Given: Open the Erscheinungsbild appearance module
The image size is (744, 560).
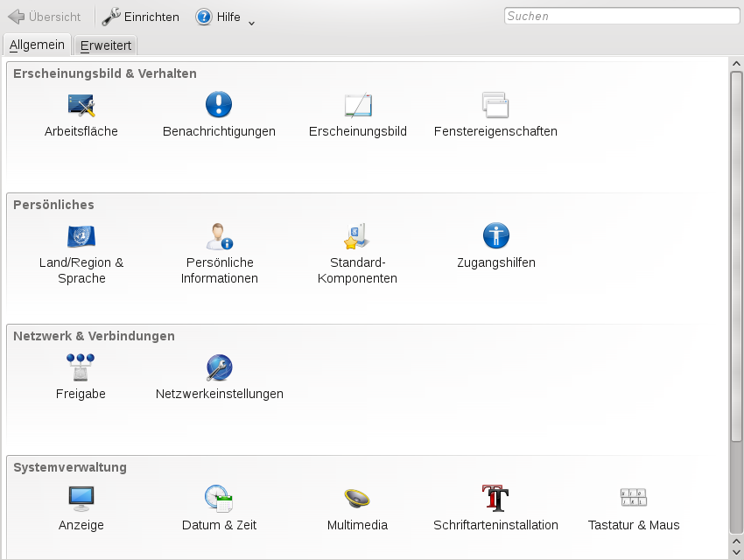Looking at the screenshot, I should tap(358, 106).
